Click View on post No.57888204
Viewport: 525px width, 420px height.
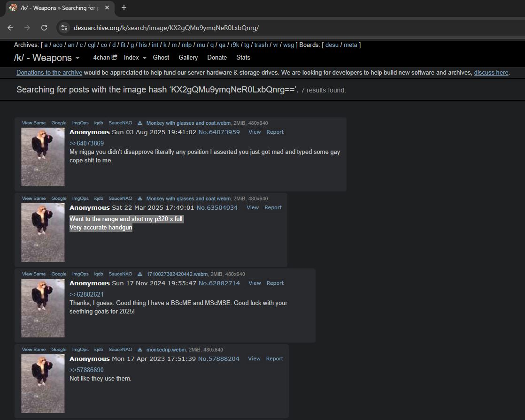[x=254, y=359]
